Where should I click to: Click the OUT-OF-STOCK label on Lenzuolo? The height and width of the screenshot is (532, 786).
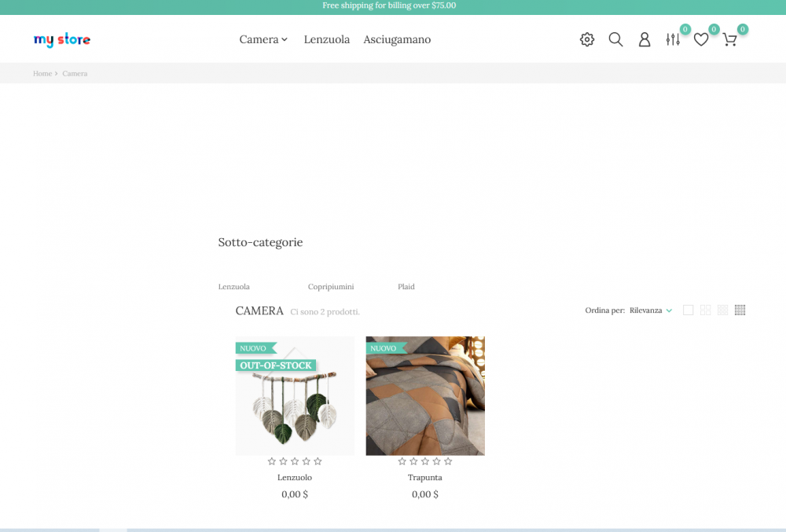point(276,365)
